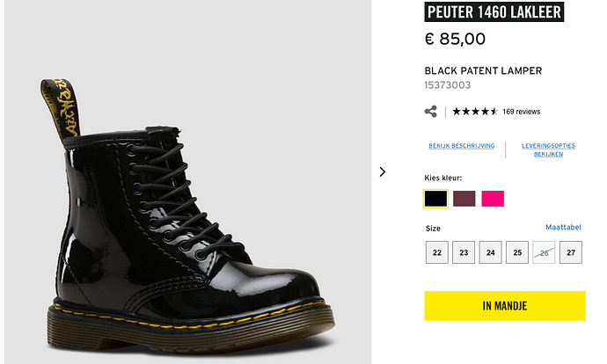Open the Bekijk Beschrijving link
This screenshot has height=364, width=607.
(462, 146)
